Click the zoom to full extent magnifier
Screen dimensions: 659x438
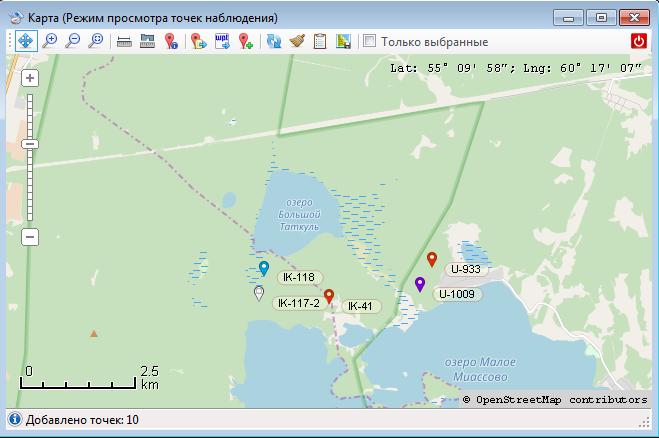click(96, 41)
